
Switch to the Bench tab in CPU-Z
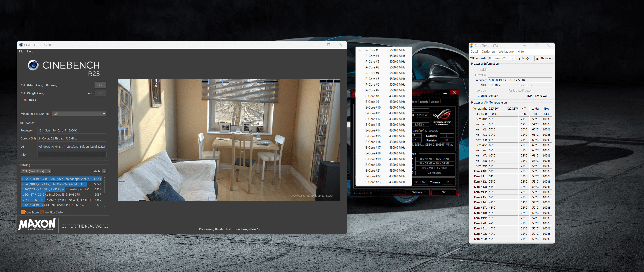coord(424,102)
